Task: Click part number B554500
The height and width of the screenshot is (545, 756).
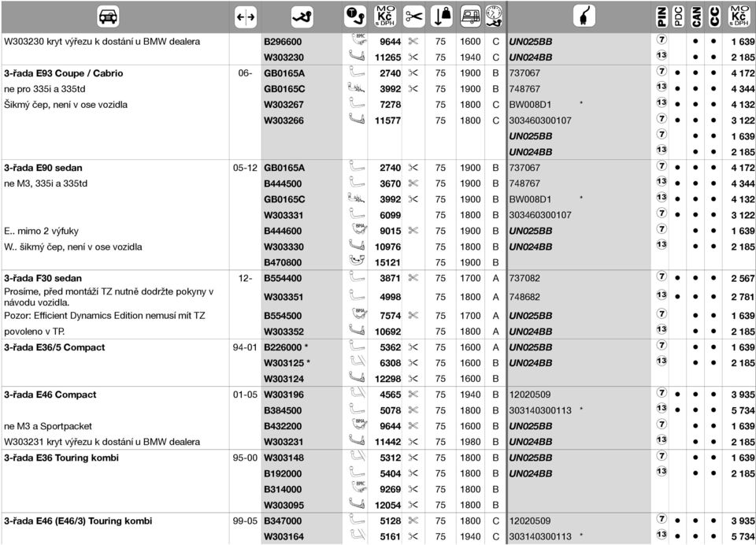Action: click(x=283, y=316)
